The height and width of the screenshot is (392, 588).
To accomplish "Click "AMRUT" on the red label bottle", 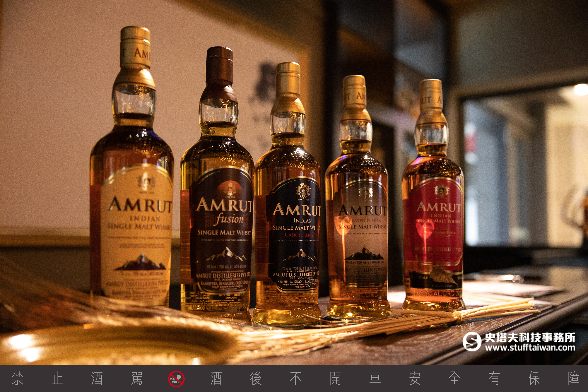I will [439, 207].
